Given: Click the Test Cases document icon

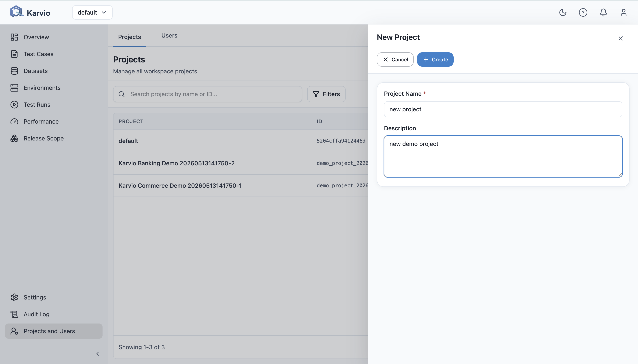Looking at the screenshot, I should (14, 54).
